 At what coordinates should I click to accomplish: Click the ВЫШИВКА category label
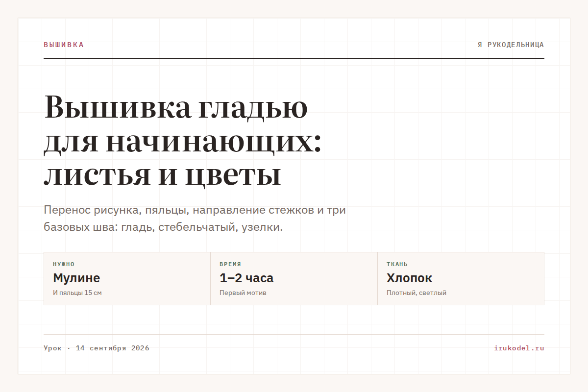point(64,45)
